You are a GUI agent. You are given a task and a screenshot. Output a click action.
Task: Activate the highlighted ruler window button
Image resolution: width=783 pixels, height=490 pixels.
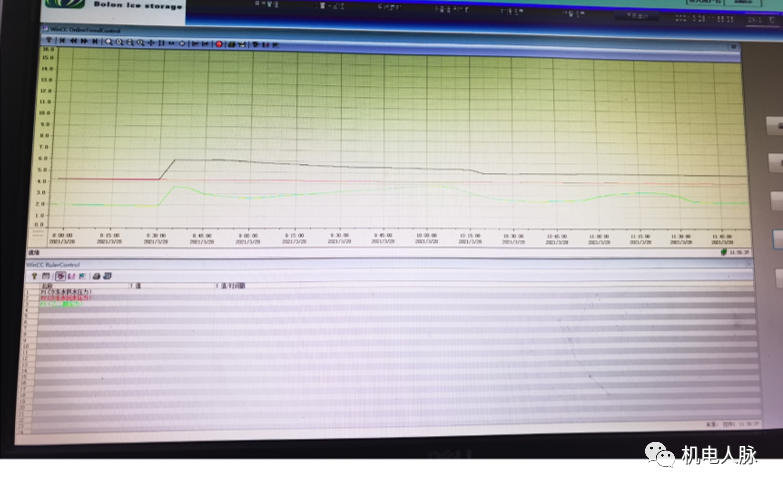click(x=60, y=275)
